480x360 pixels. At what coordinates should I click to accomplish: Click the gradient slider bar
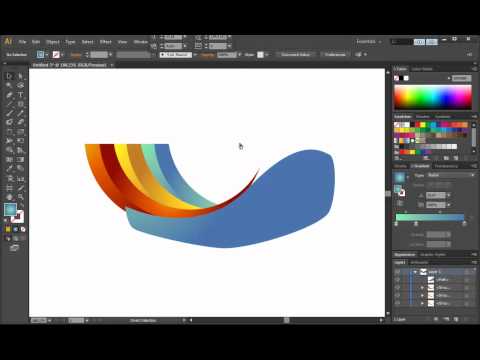(x=430, y=217)
